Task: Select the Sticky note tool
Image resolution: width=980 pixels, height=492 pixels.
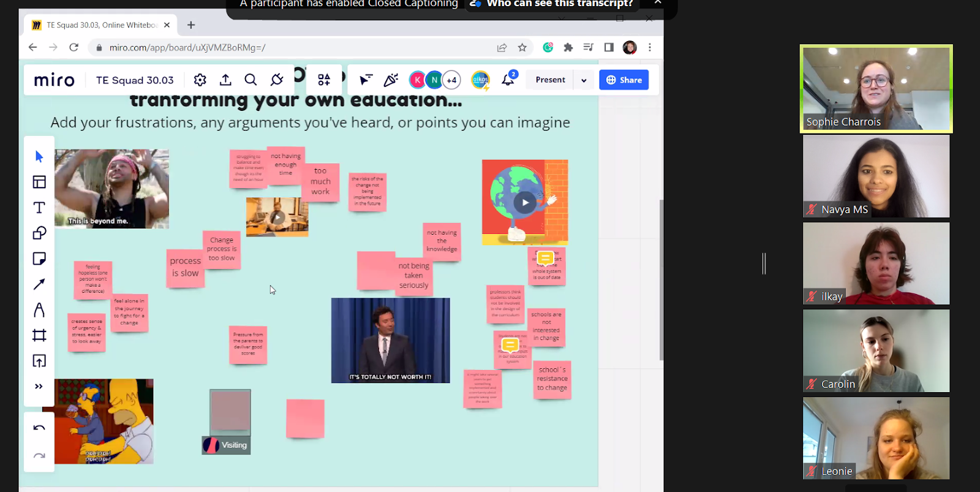Action: [39, 259]
